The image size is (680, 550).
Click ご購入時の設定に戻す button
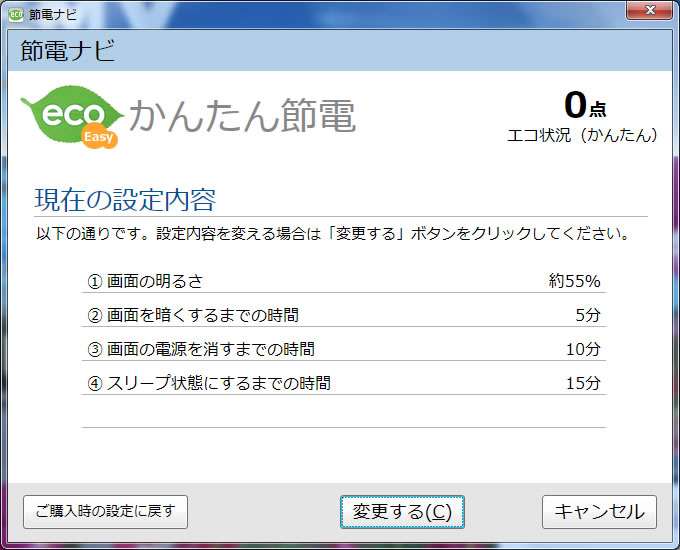coord(105,512)
